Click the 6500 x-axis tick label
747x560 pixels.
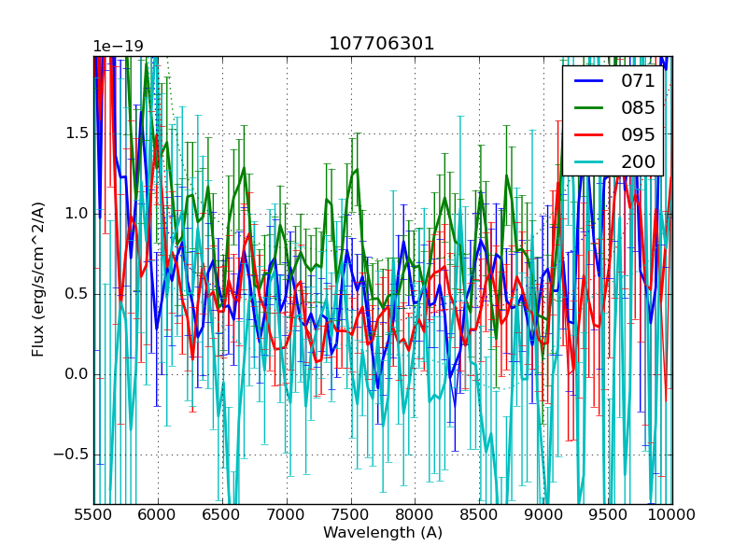(222, 514)
